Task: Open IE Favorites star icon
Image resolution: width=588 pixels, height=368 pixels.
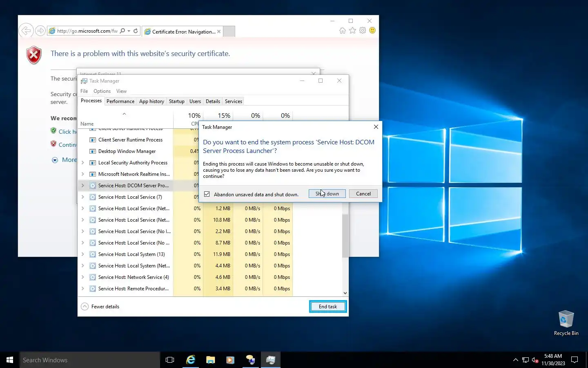Action: (352, 31)
